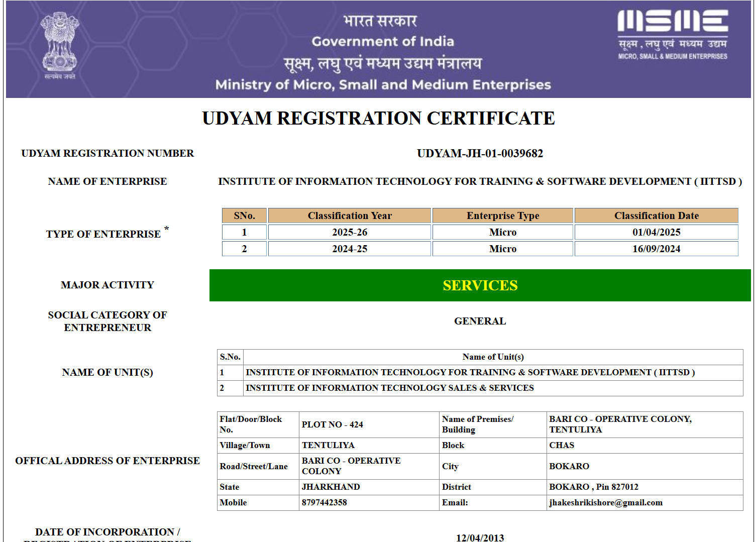Click the Classification Date column header
This screenshot has height=542, width=756.
[656, 216]
